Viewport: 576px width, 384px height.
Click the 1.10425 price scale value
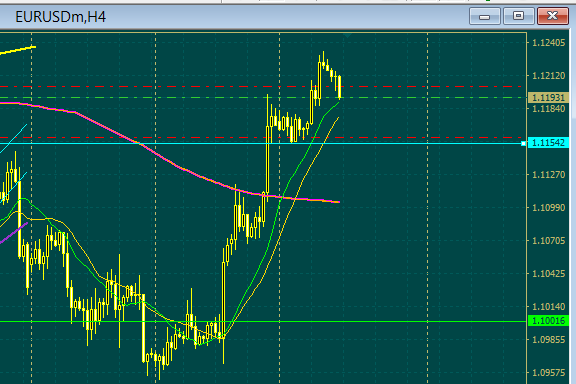[x=548, y=274]
